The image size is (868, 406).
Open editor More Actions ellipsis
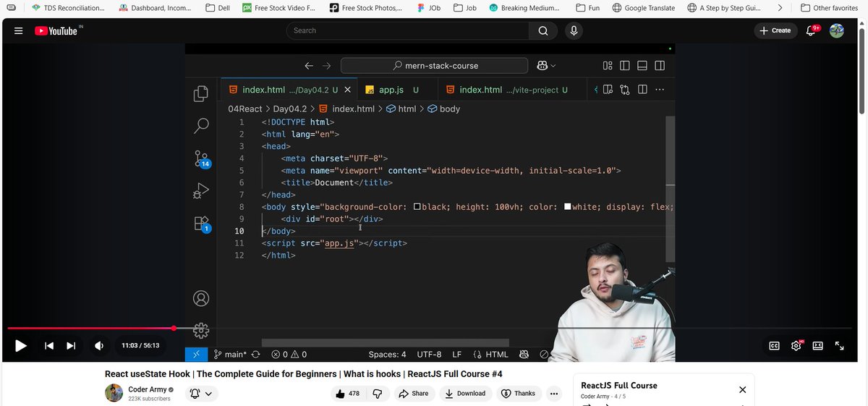[659, 90]
